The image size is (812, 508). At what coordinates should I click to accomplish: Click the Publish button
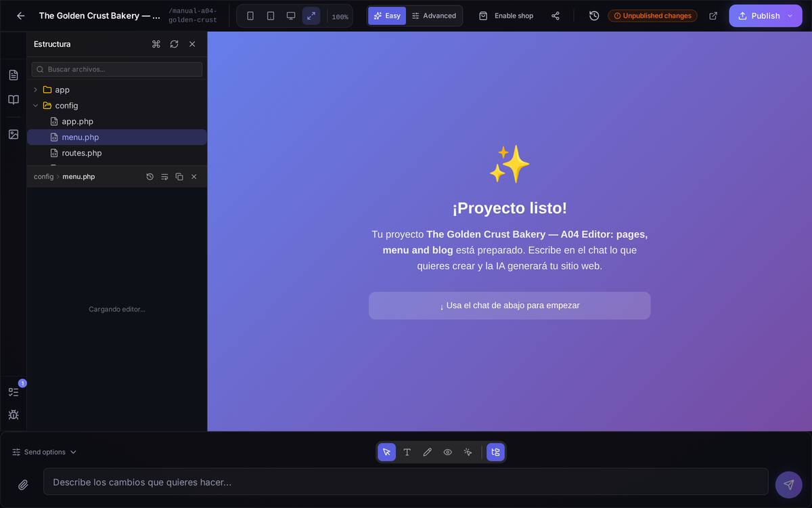click(x=759, y=16)
